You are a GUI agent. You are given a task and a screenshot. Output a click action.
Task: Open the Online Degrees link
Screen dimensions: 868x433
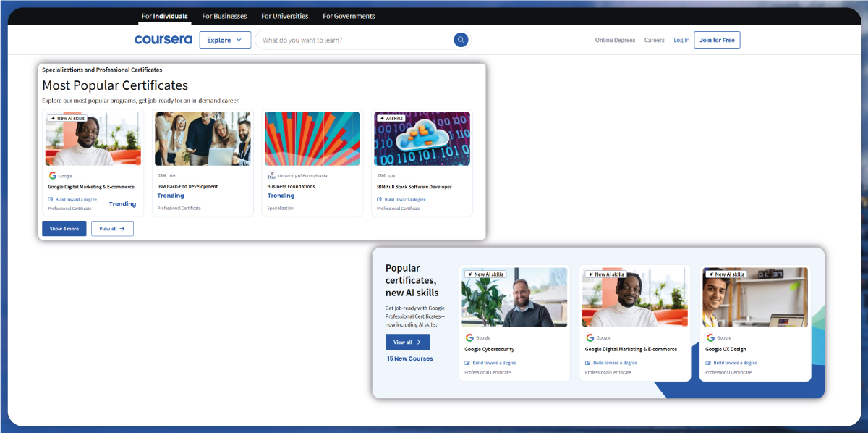click(615, 40)
